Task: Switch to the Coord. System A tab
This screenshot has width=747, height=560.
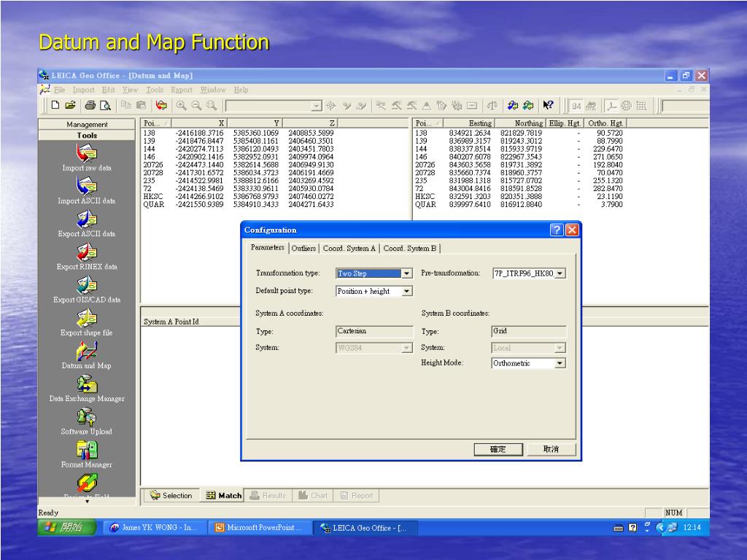Action: [x=349, y=248]
